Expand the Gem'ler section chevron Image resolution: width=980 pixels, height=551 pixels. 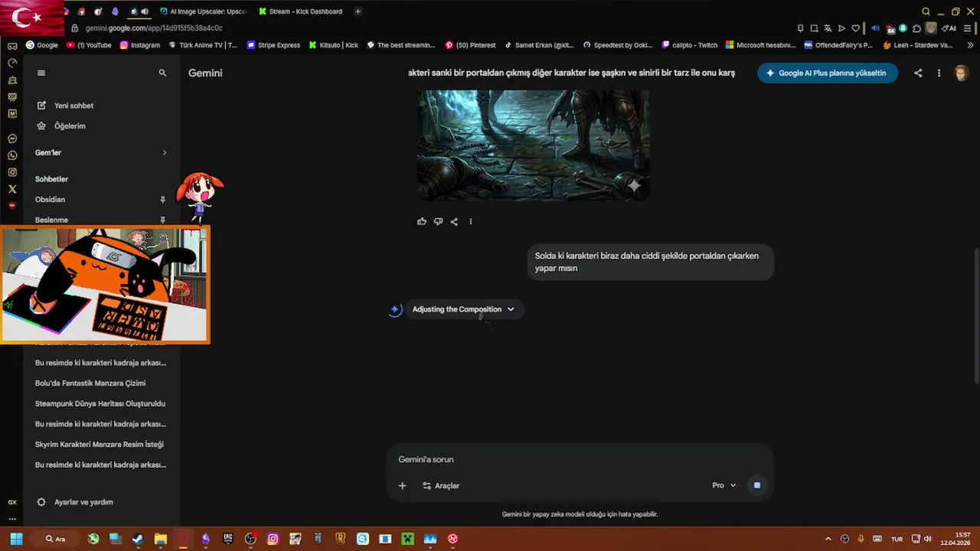pyautogui.click(x=164, y=152)
